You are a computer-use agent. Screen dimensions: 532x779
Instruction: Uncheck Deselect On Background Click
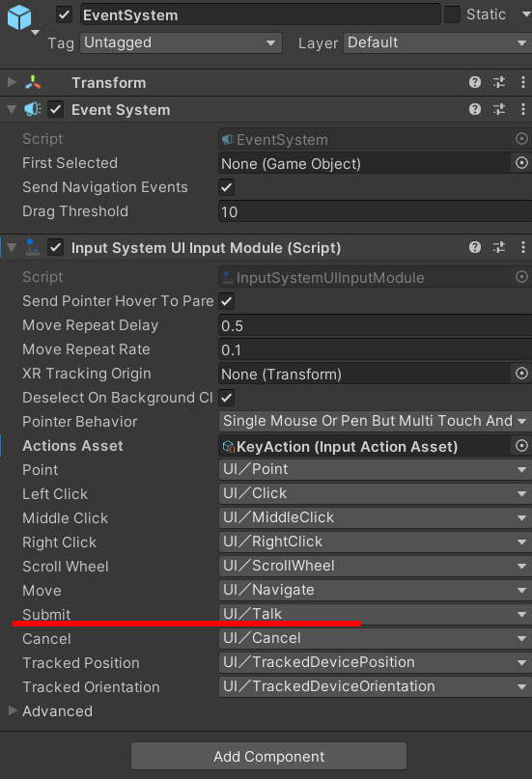[x=227, y=398]
